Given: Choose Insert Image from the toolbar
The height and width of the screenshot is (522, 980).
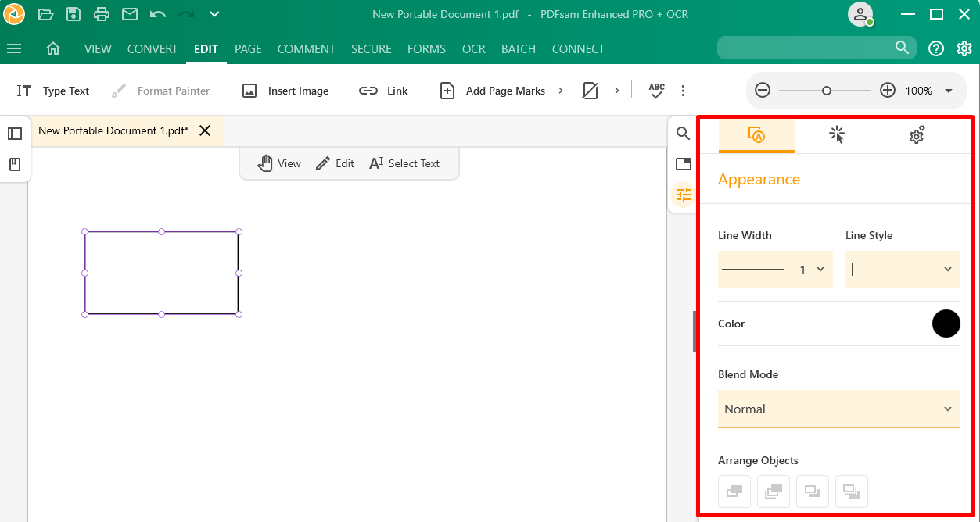Looking at the screenshot, I should click(x=285, y=91).
